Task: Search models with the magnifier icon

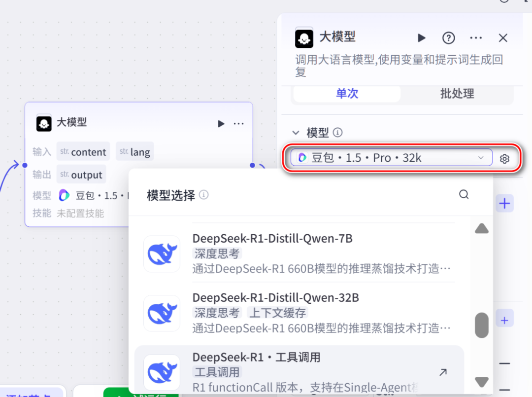Action: pos(464,195)
